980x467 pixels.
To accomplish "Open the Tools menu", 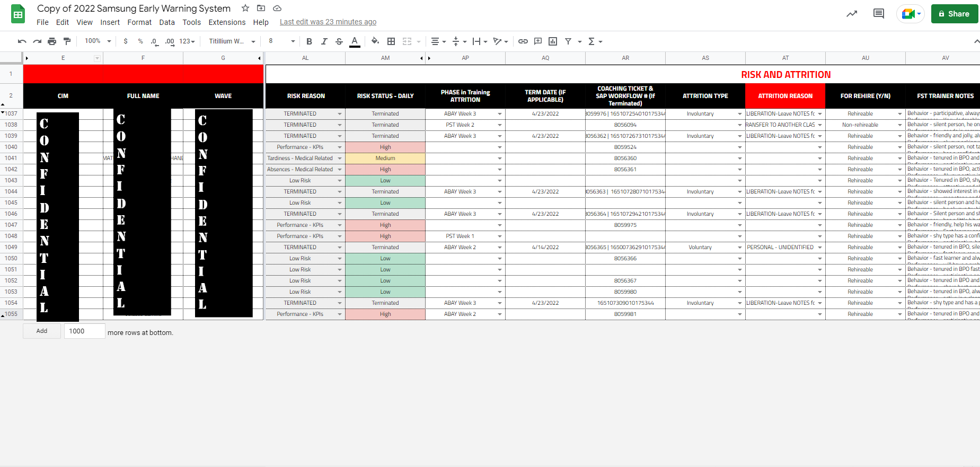I will click(x=192, y=22).
